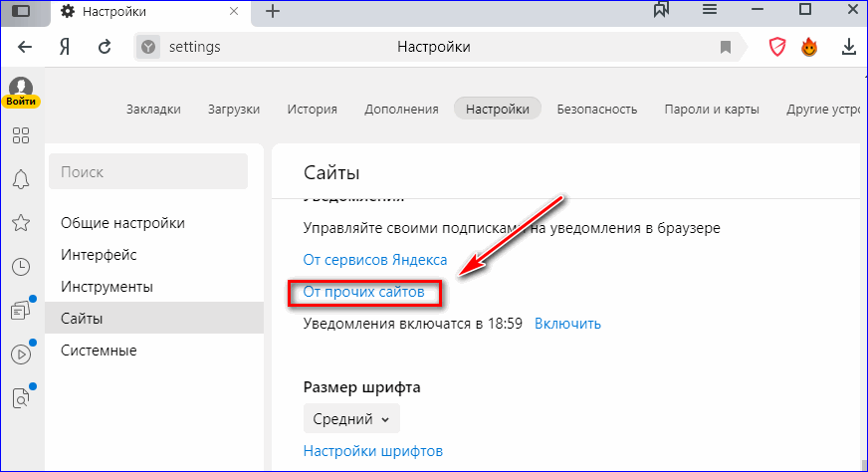Image resolution: width=868 pixels, height=472 pixels.
Task: Click the Включить notifications link
Action: coord(567,324)
